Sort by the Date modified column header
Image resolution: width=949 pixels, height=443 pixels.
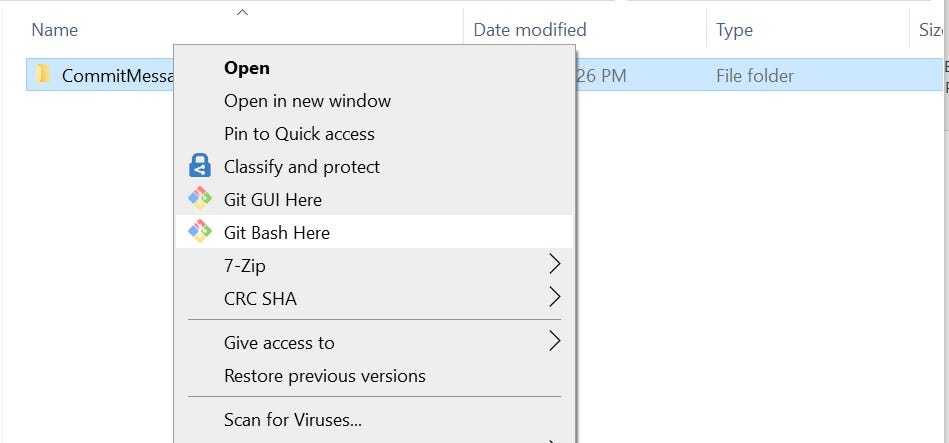coord(529,30)
